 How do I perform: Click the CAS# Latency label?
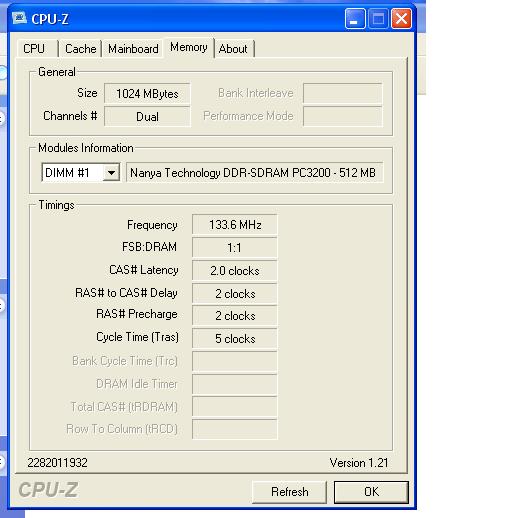(144, 270)
